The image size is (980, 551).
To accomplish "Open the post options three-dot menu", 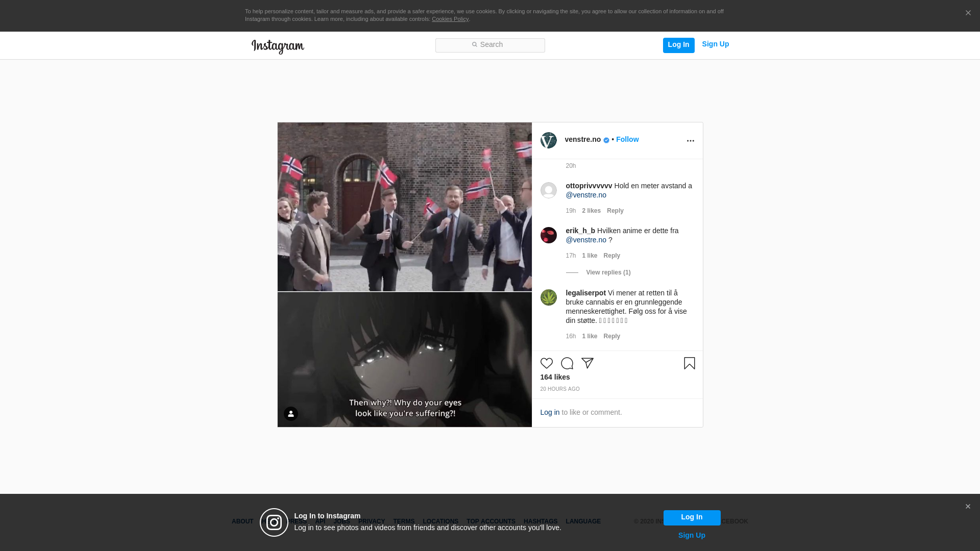I will coord(691,141).
